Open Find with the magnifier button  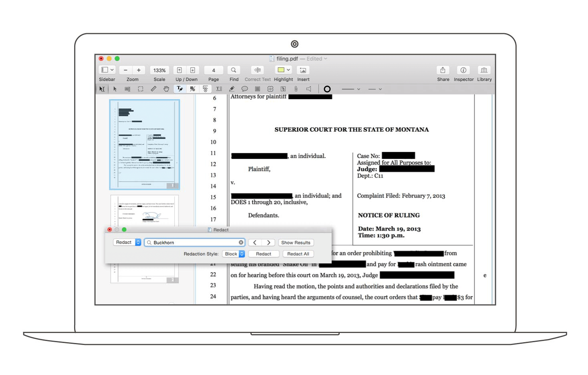(234, 70)
